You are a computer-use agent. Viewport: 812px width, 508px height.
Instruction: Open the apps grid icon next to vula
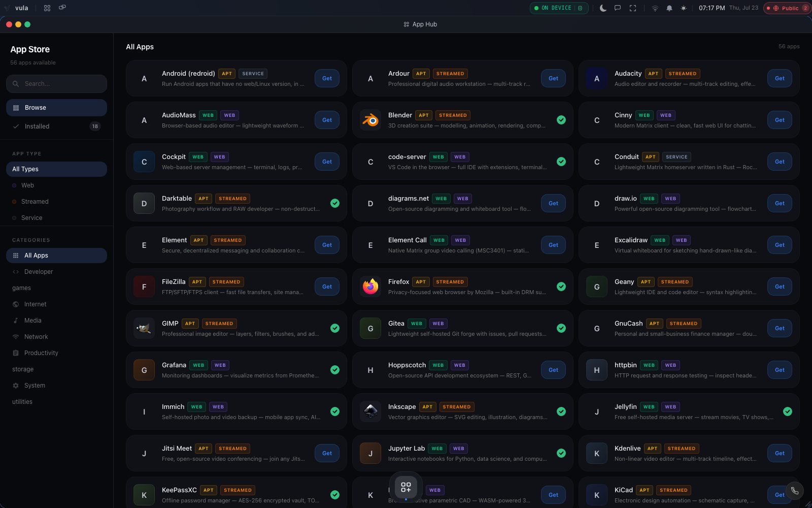click(47, 8)
